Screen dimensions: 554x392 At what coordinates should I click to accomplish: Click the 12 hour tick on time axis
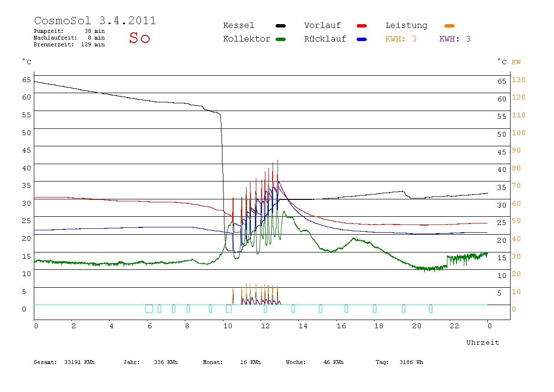coord(265,326)
